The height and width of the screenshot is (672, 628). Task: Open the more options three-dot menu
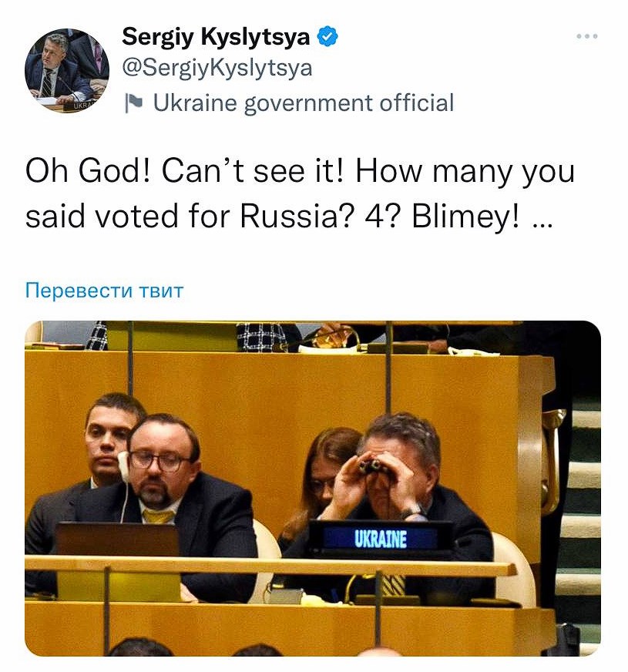pyautogui.click(x=587, y=36)
